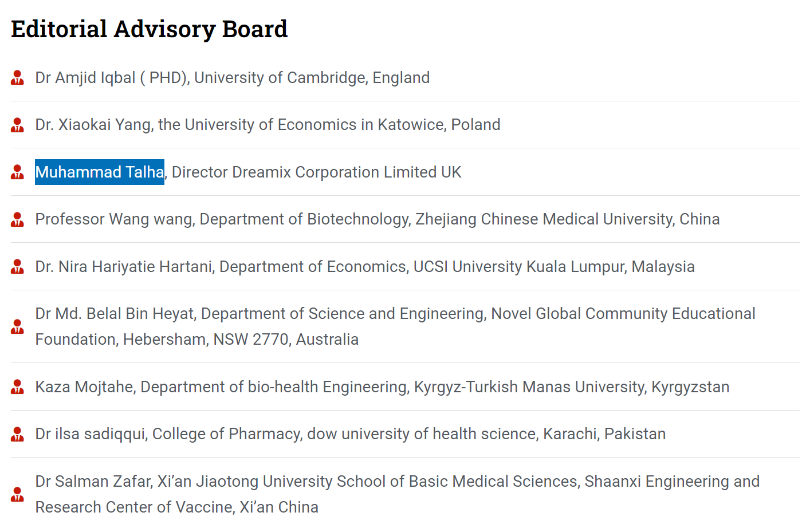Click the Dr Amjid Iqbal Cambridge entry text
Screen dimensions: 802x532
pos(232,78)
